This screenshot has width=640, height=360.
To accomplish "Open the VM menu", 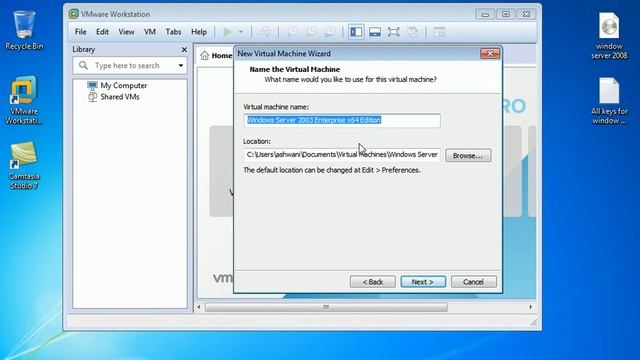I will [150, 32].
